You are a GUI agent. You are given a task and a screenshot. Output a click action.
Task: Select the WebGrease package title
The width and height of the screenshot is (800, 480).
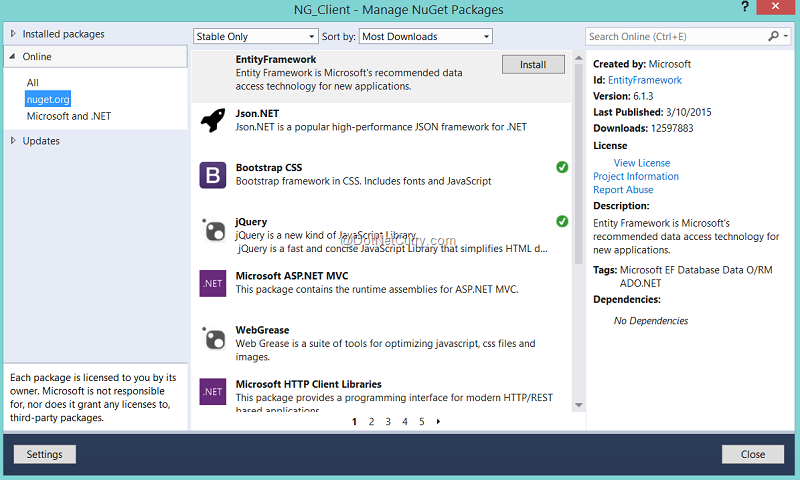(x=262, y=330)
